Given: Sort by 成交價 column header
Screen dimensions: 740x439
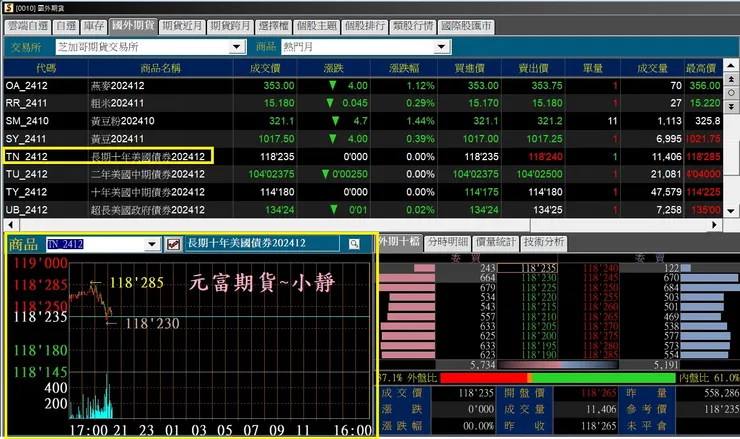Looking at the screenshot, I should (265, 68).
